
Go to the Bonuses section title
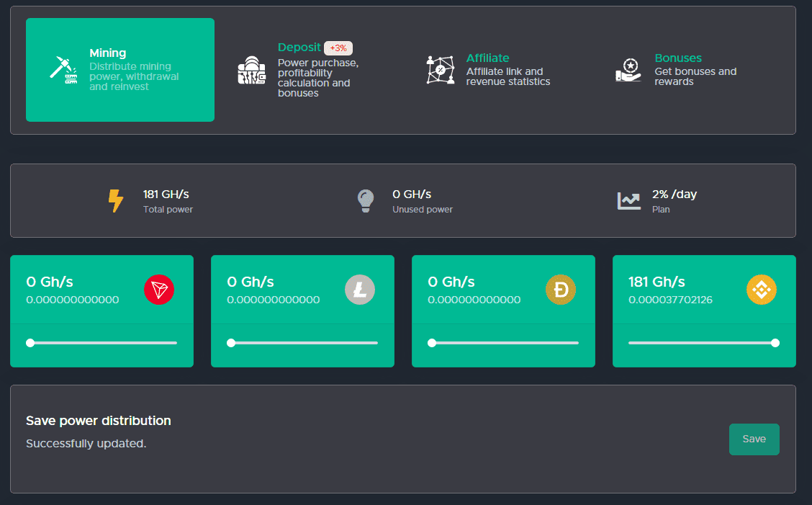(x=677, y=58)
